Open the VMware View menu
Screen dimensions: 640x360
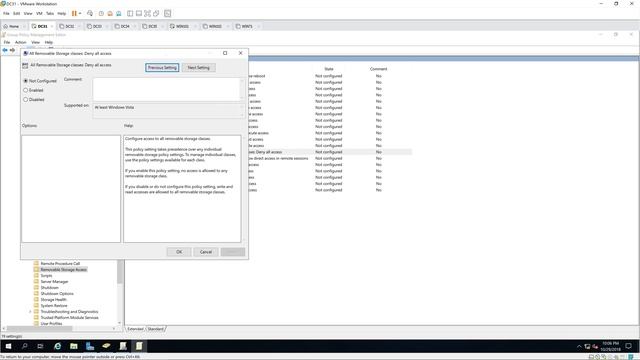(28, 13)
